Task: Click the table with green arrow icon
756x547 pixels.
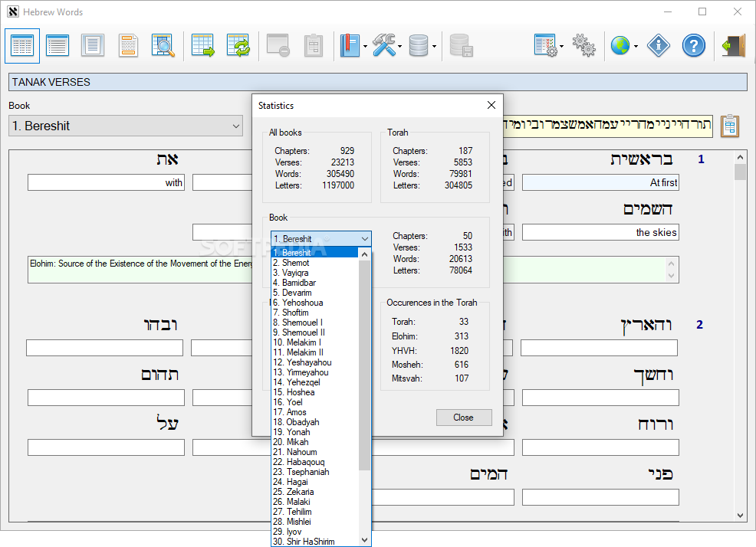Action: click(x=203, y=46)
